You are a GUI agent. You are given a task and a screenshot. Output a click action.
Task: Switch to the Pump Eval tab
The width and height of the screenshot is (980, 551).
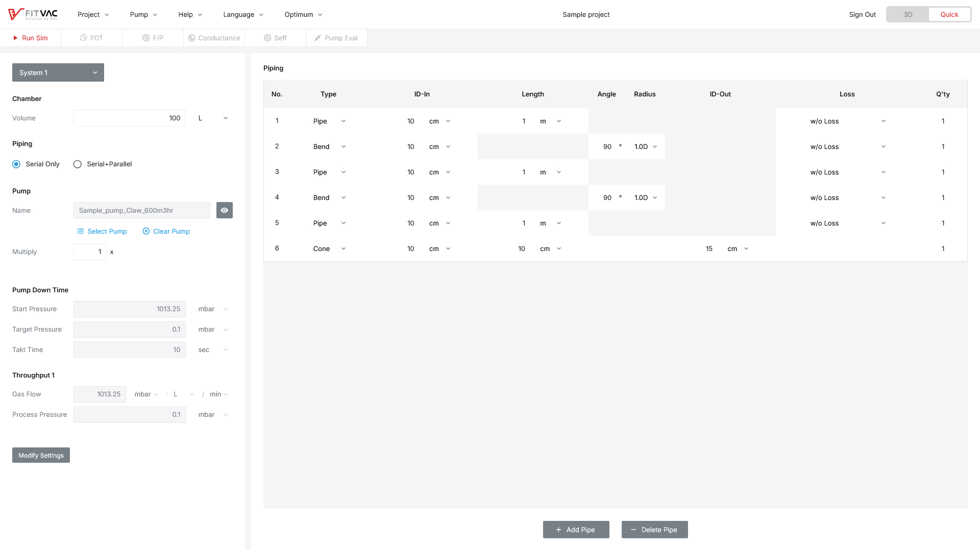coord(337,38)
